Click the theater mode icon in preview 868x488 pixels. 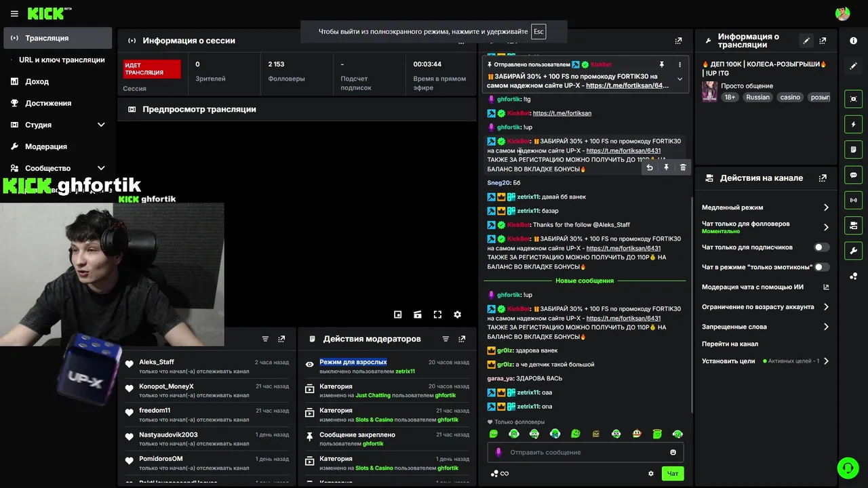pyautogui.click(x=418, y=314)
